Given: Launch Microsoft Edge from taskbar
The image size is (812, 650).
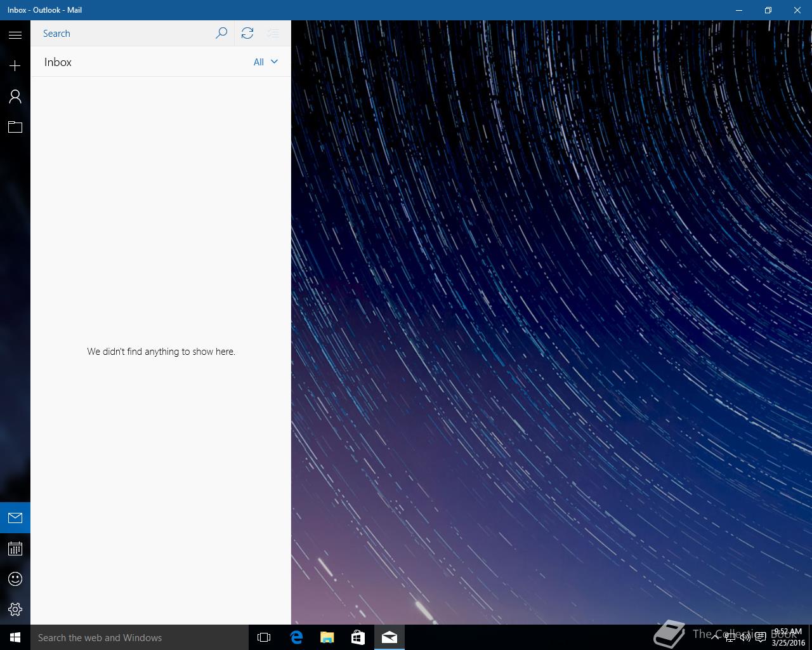Looking at the screenshot, I should tap(296, 637).
